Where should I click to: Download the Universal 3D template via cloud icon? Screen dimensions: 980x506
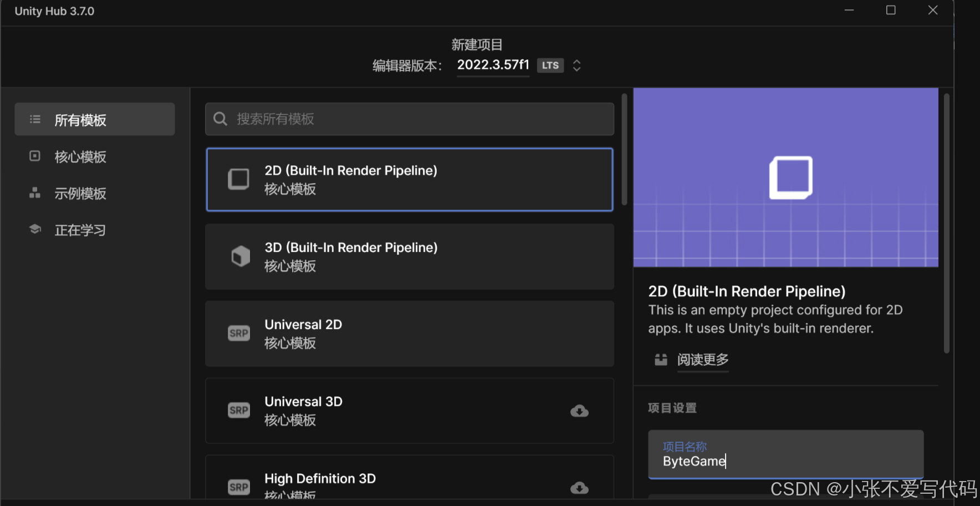pos(580,411)
